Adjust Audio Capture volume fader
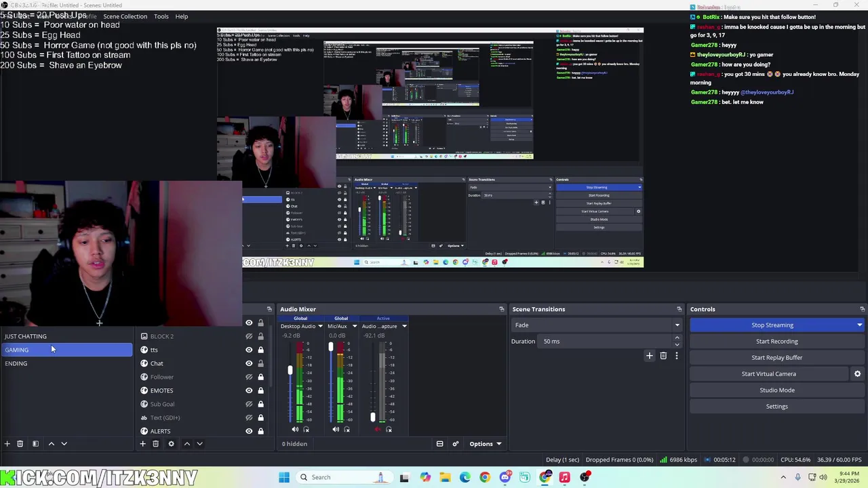This screenshot has width=868, height=488. click(372, 418)
